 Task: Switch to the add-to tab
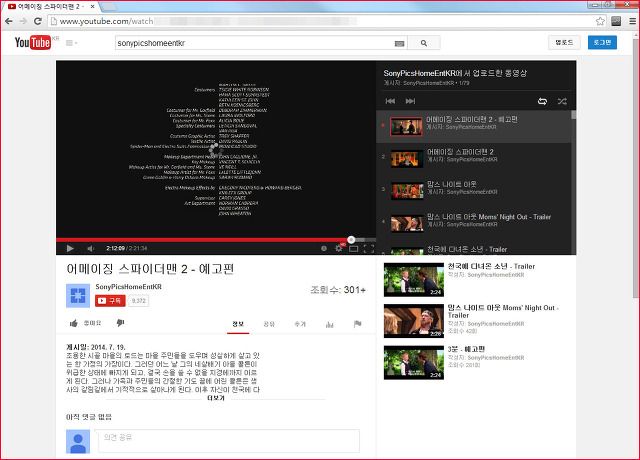[300, 324]
